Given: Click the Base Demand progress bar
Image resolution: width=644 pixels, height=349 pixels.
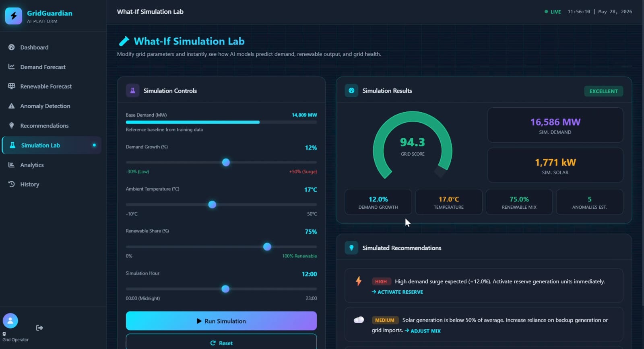Looking at the screenshot, I should 221,122.
